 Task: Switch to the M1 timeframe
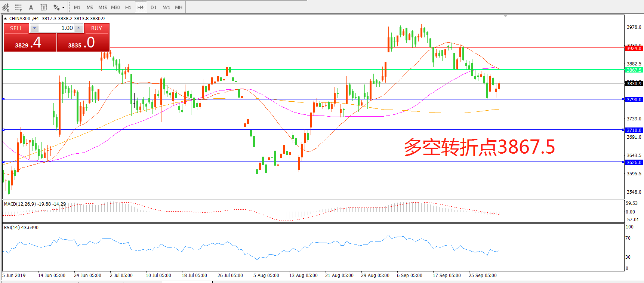pyautogui.click(x=77, y=7)
